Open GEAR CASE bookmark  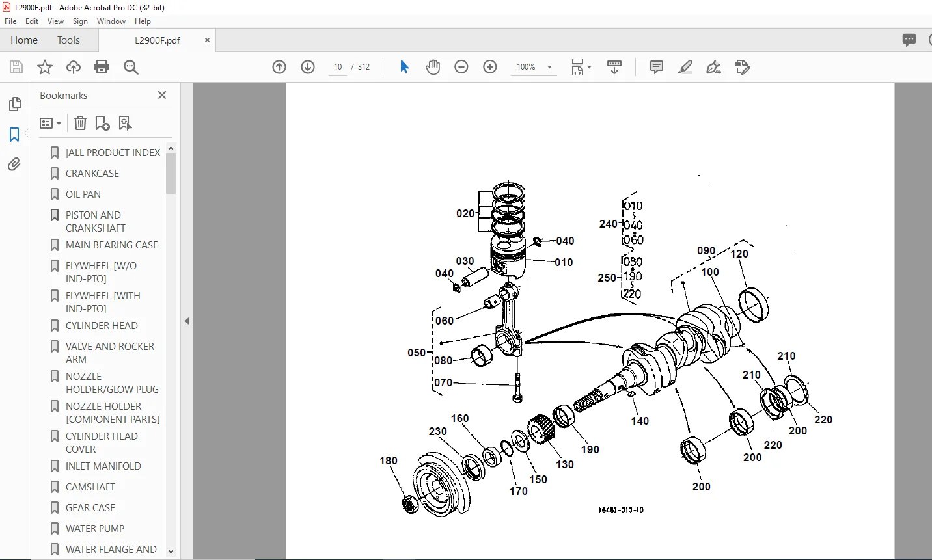click(x=90, y=507)
